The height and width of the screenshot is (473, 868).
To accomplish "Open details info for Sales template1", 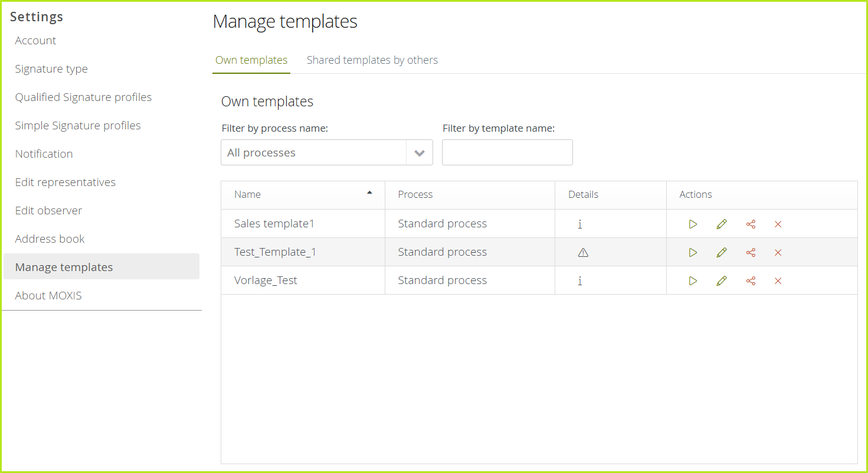I will pyautogui.click(x=580, y=224).
